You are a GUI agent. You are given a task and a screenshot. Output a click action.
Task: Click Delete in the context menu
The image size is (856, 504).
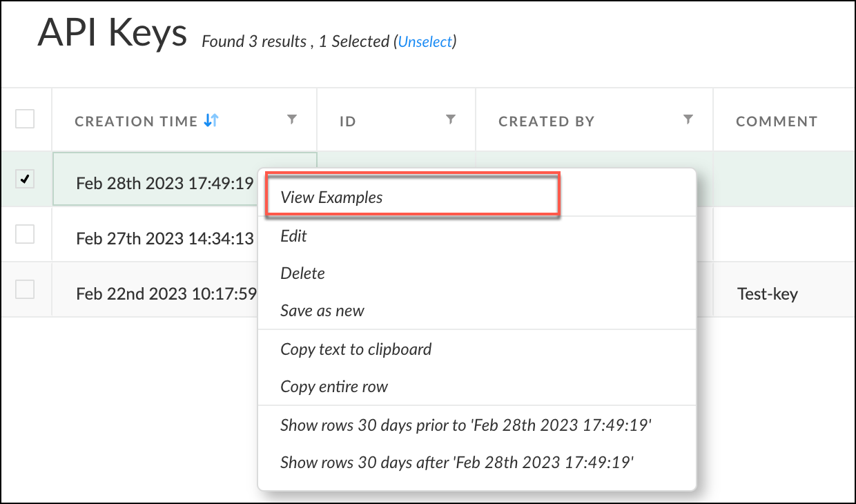pos(302,273)
